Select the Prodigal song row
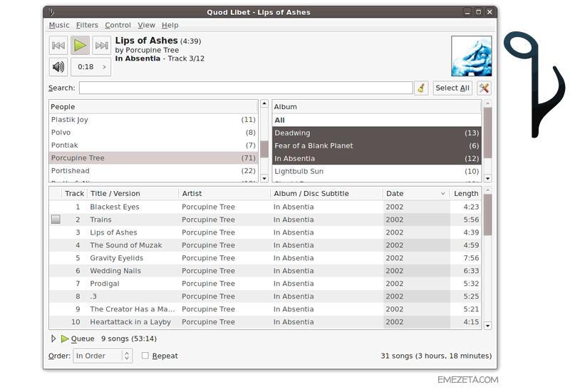 [x=265, y=283]
